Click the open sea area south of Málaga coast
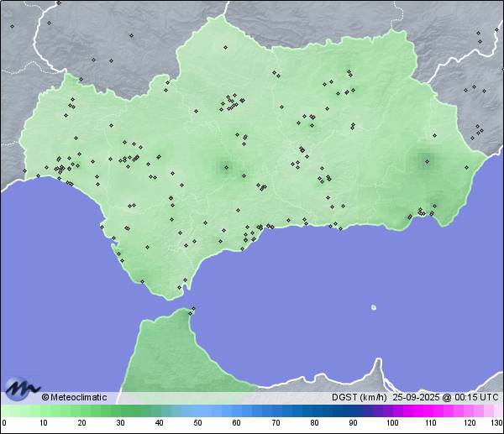The image size is (504, 434). (277, 285)
